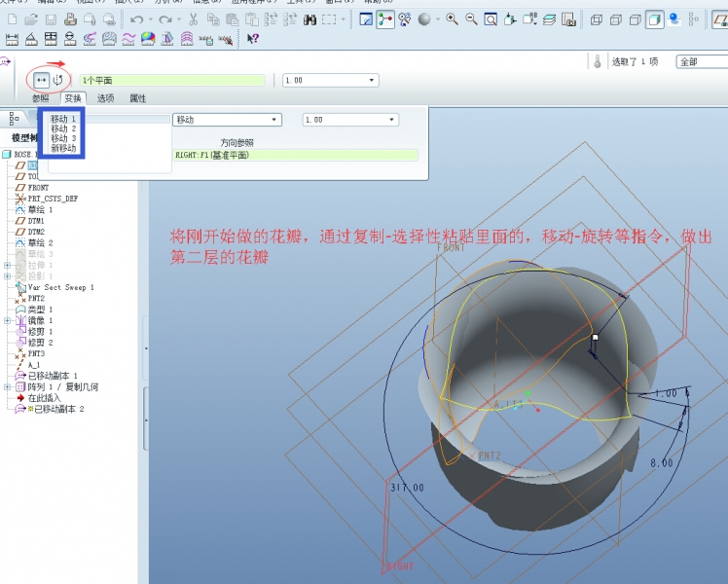Toggle the rotate mode button
This screenshot has width=728, height=584.
coord(58,79)
